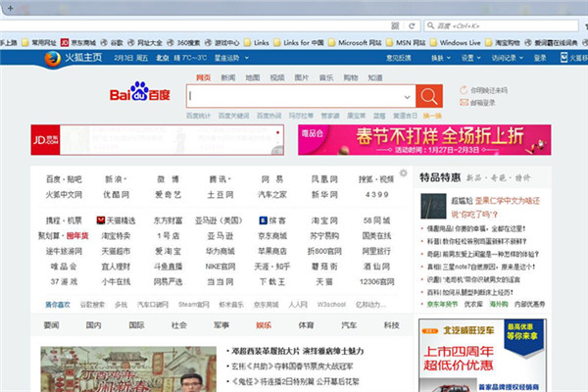Click the orange Baidu search button

pyautogui.click(x=427, y=96)
